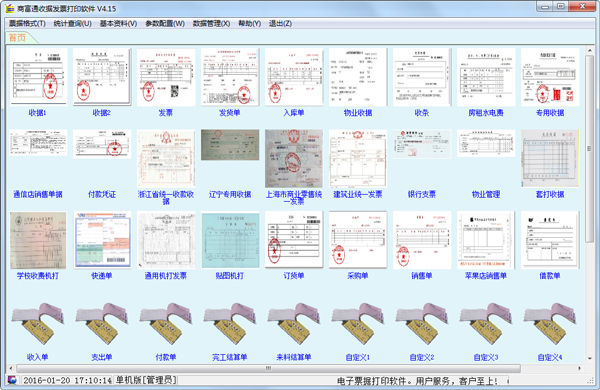Open the 银行支票 bank cheque template
Viewport: 600px width, 390px height.
(422, 144)
